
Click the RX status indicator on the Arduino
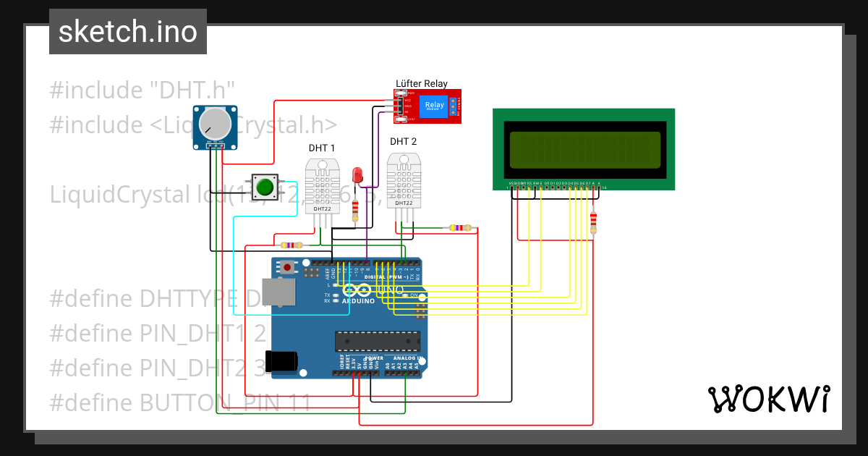click(336, 301)
